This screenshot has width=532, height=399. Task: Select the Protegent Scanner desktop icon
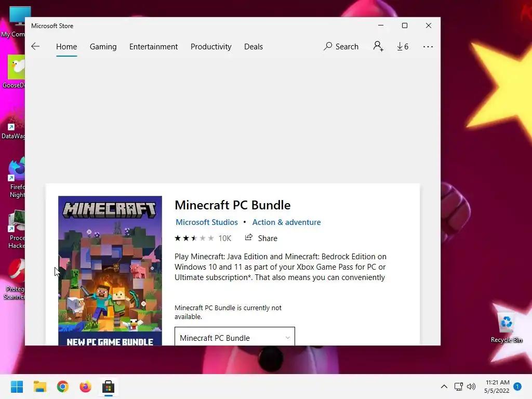[14, 280]
